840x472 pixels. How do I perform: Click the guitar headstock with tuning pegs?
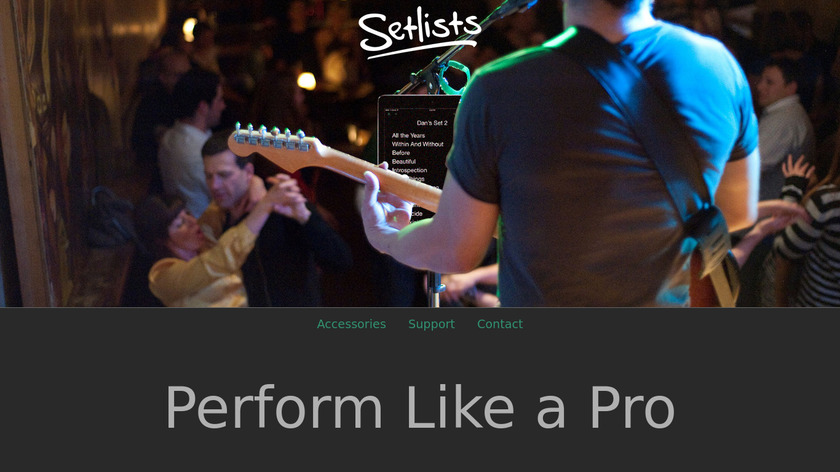click(x=273, y=143)
